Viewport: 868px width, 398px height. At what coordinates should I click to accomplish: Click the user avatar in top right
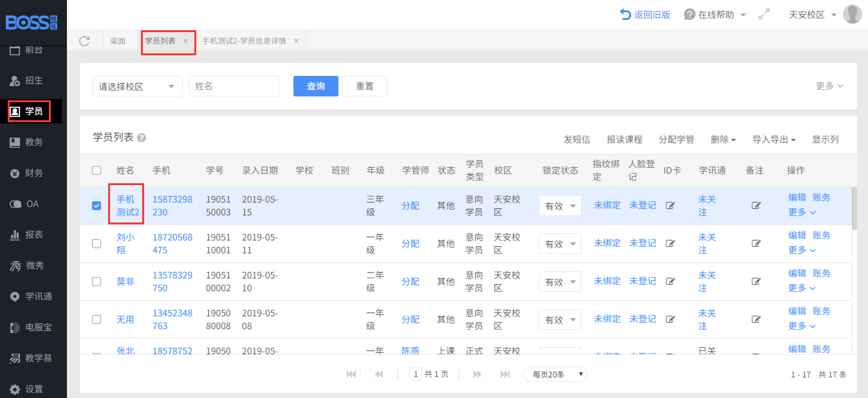(852, 14)
